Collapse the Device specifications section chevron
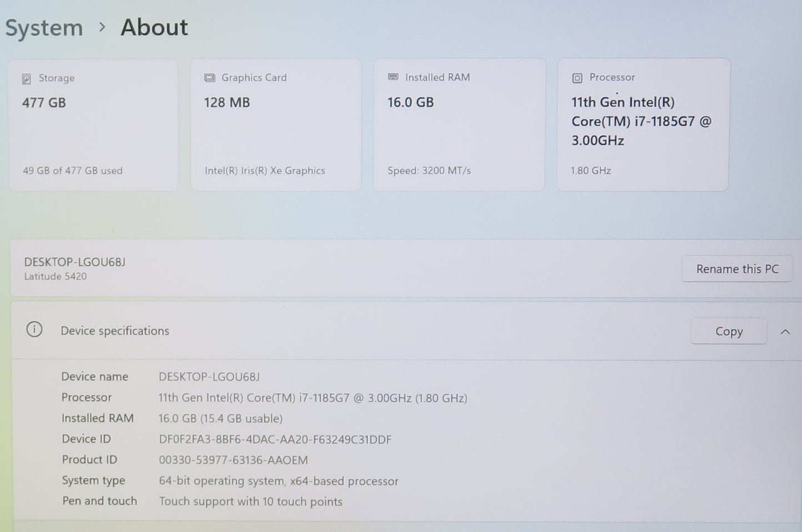The width and height of the screenshot is (802, 532). coord(785,332)
